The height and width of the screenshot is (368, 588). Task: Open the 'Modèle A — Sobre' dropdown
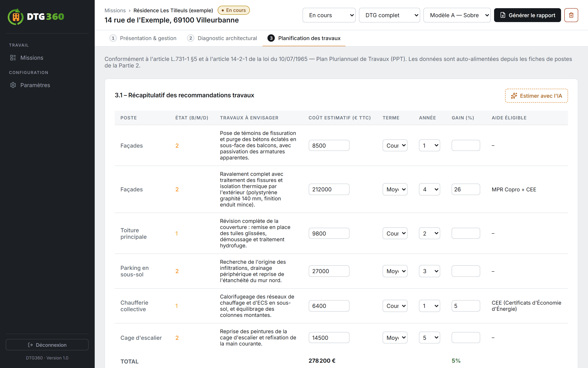tap(457, 15)
